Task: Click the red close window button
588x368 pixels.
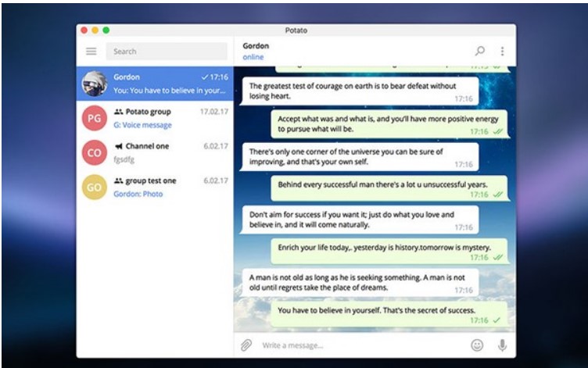Action: point(84,30)
